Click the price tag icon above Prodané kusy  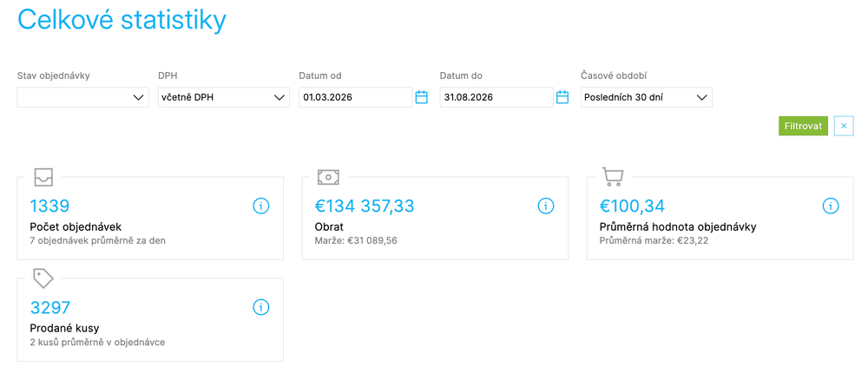tap(43, 278)
